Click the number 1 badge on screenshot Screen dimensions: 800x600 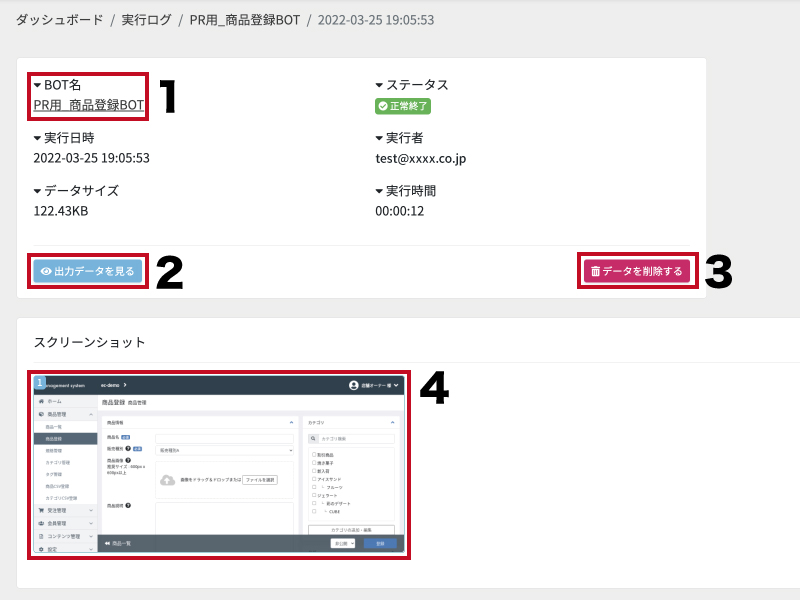click(x=39, y=382)
